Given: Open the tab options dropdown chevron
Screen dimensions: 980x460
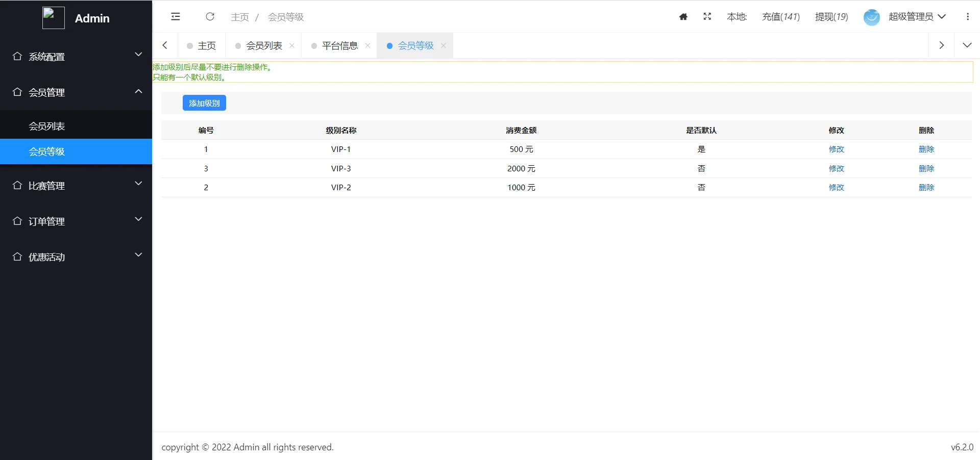Looking at the screenshot, I should coord(967,45).
